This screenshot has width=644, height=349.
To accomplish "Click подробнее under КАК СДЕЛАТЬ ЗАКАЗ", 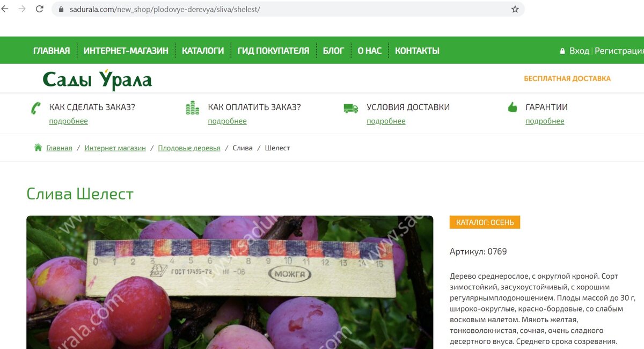I will (x=68, y=121).
